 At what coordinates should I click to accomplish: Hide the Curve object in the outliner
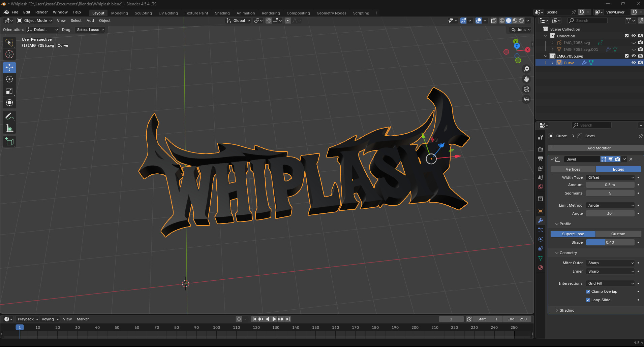[x=634, y=63]
